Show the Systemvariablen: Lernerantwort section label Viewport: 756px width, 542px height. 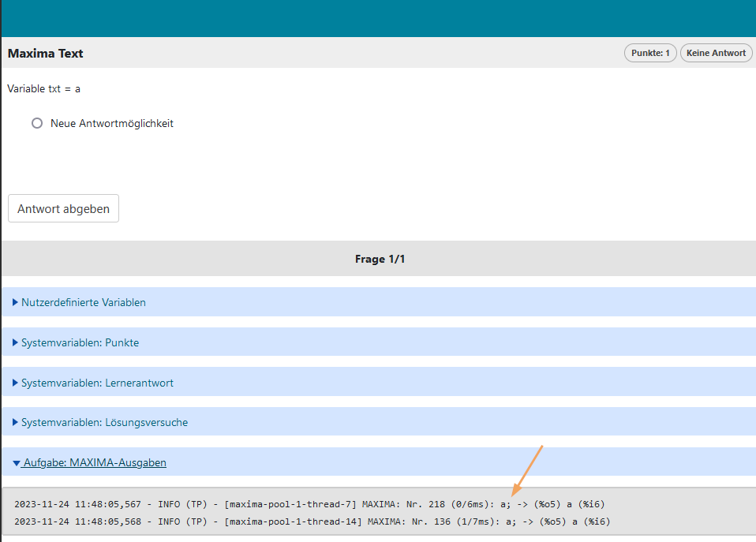point(97,383)
